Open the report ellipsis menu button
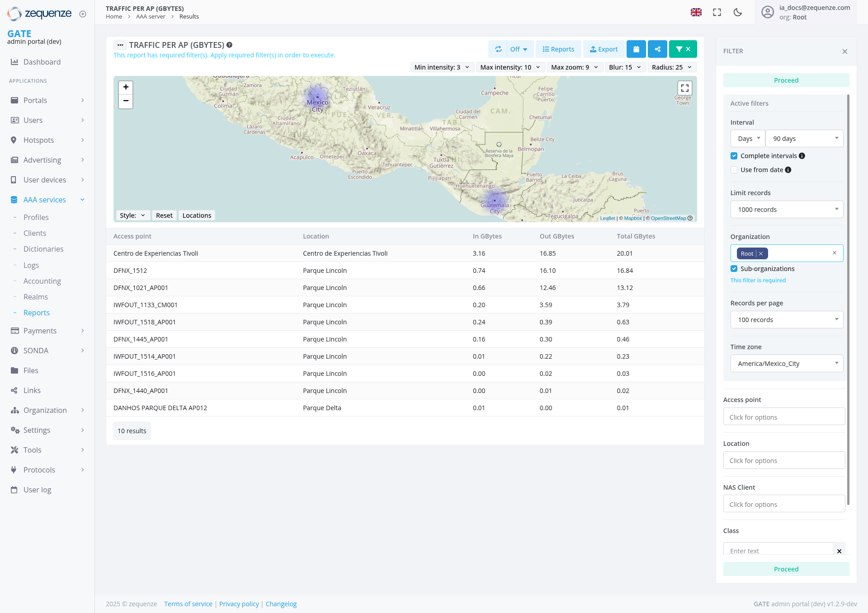 coord(120,45)
